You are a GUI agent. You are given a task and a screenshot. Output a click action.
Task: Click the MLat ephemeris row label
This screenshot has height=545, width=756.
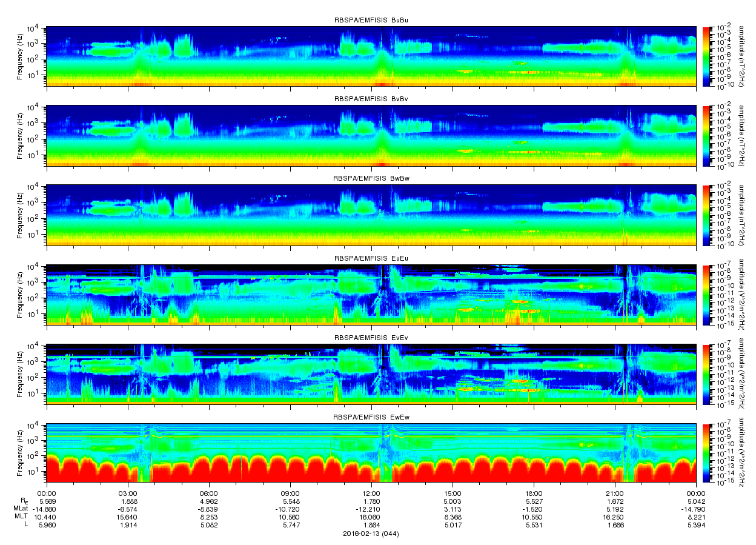point(20,509)
